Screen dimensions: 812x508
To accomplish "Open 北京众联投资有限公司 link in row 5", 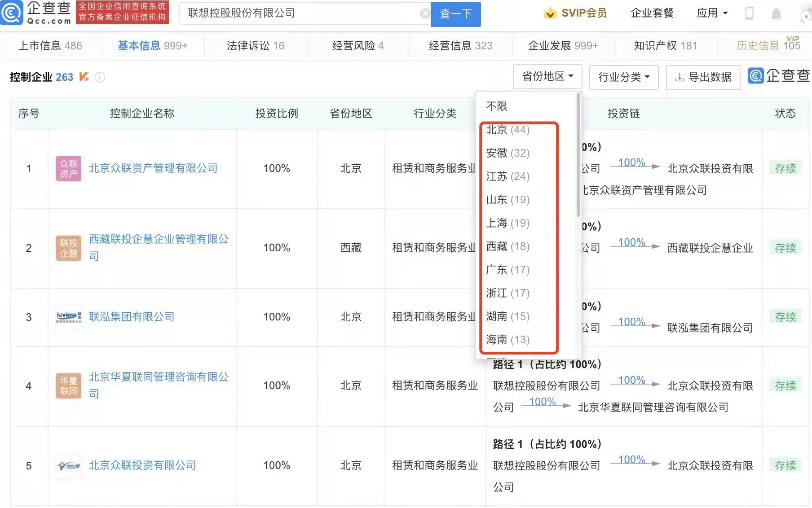I will pyautogui.click(x=142, y=465).
